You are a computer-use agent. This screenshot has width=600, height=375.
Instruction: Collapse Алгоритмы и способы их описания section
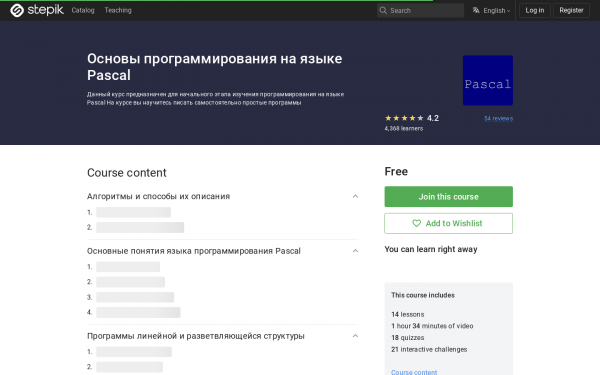click(x=355, y=196)
